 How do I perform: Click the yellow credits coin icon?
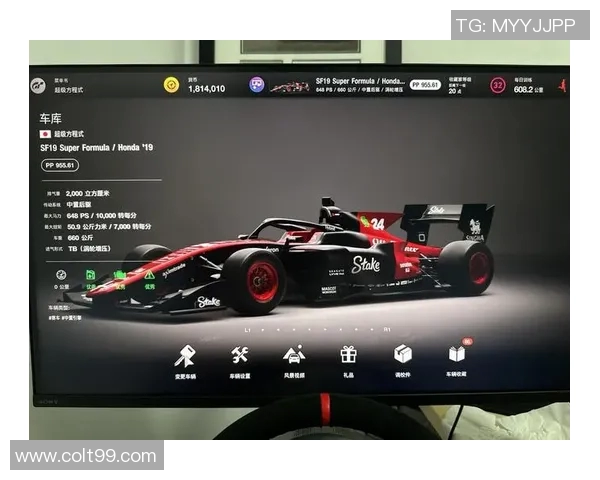coord(171,85)
